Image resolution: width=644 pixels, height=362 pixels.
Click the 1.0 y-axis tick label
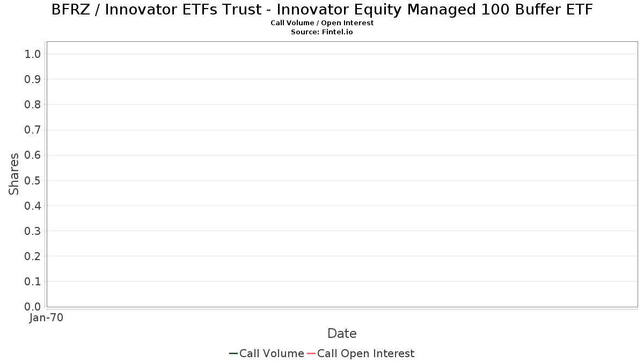click(33, 54)
